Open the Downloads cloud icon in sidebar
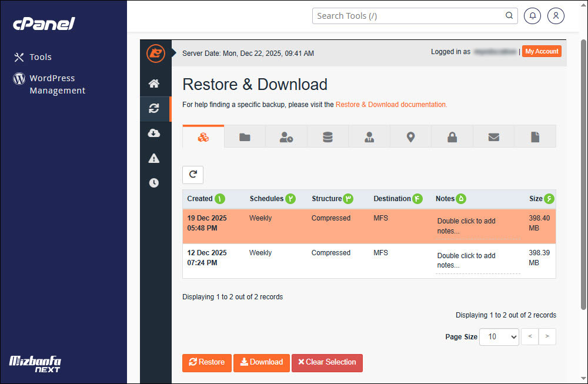The width and height of the screenshot is (588, 384). (x=155, y=133)
